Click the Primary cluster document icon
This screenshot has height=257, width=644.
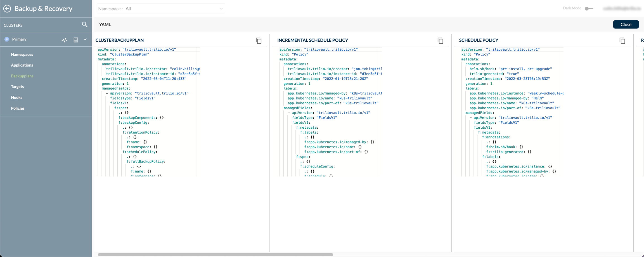click(x=76, y=40)
